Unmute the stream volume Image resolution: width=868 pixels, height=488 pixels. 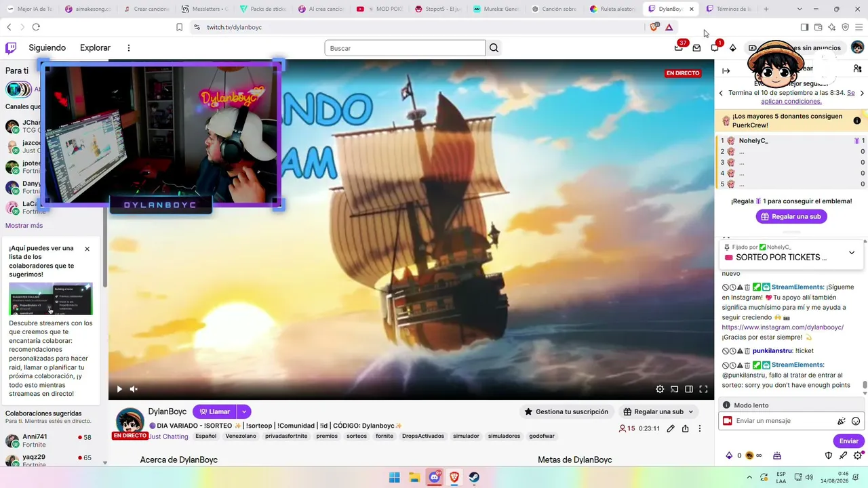(134, 389)
